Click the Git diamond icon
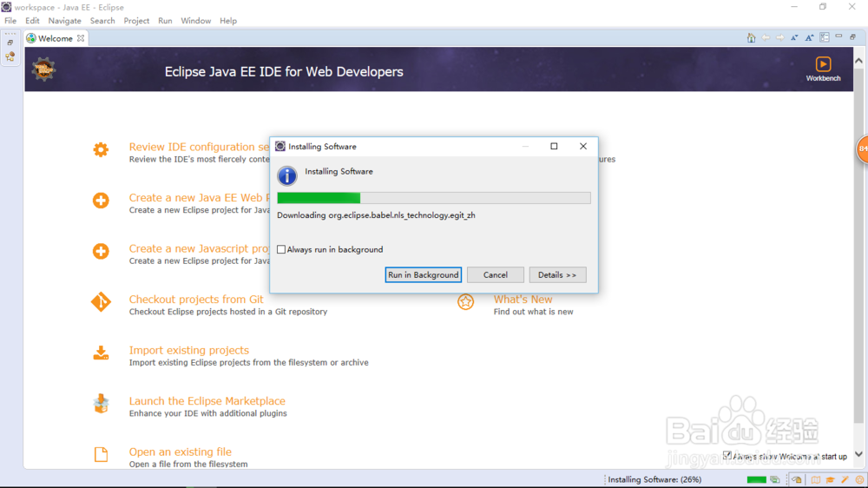 point(101,302)
